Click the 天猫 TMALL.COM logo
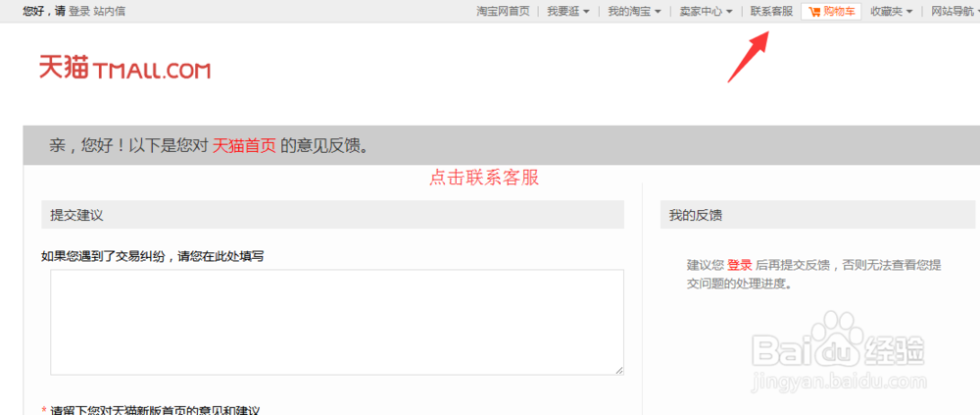 point(124,67)
